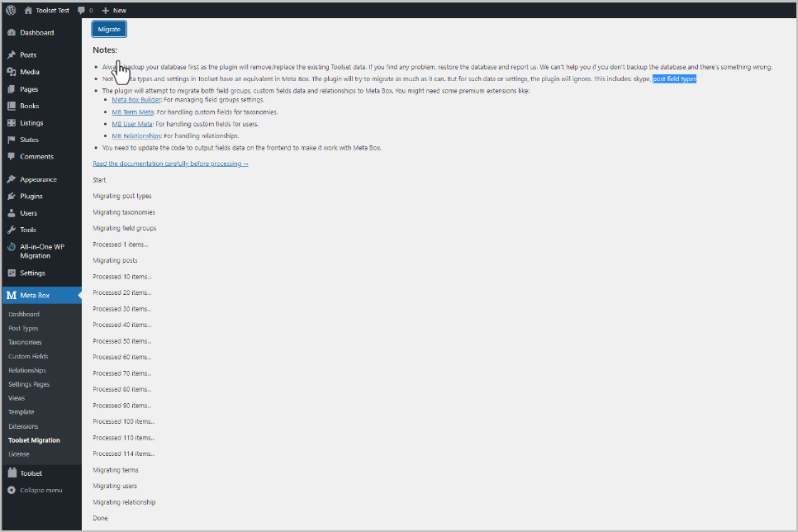Click the Posts pin icon
798x532 pixels.
[x=12, y=55]
